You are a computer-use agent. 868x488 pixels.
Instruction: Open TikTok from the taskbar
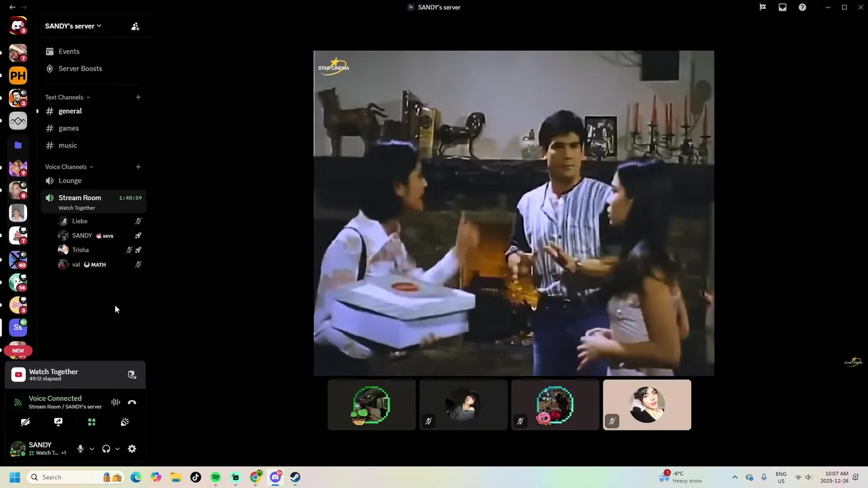[196, 477]
